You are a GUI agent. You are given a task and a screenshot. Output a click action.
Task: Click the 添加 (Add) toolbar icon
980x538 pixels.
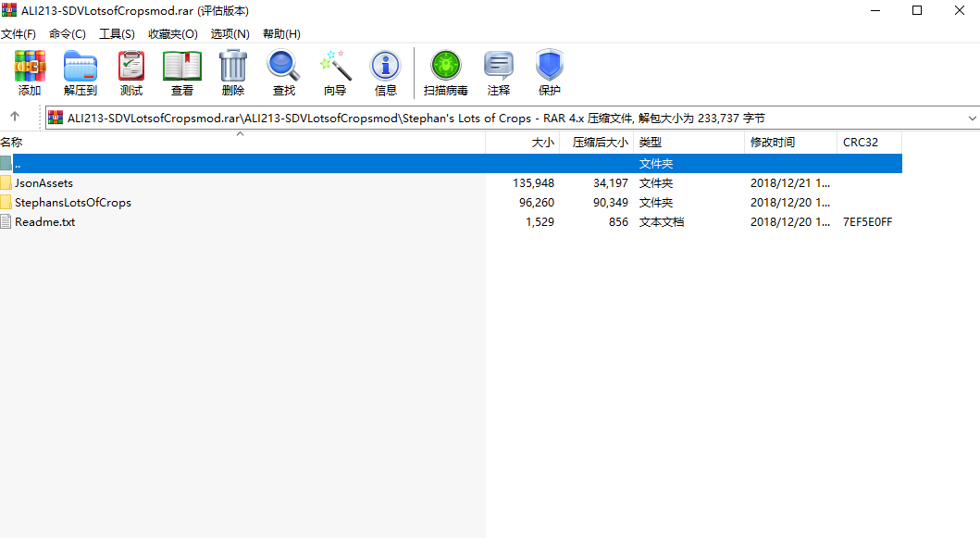[30, 72]
